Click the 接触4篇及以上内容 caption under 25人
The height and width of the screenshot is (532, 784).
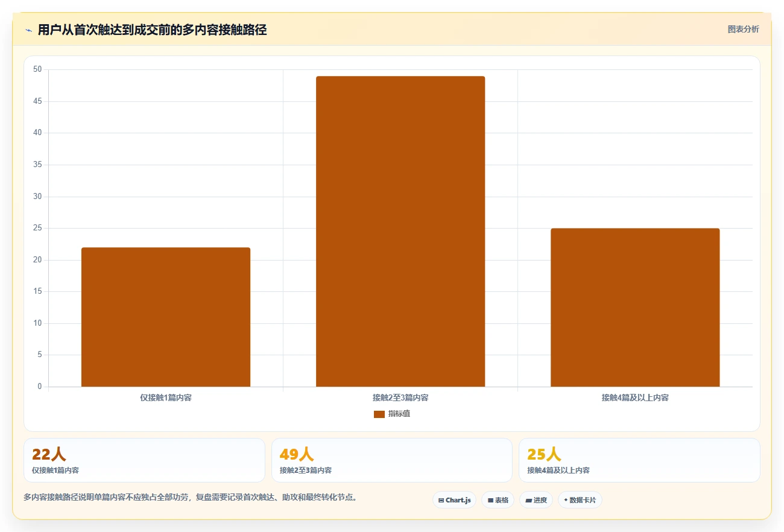click(x=558, y=470)
